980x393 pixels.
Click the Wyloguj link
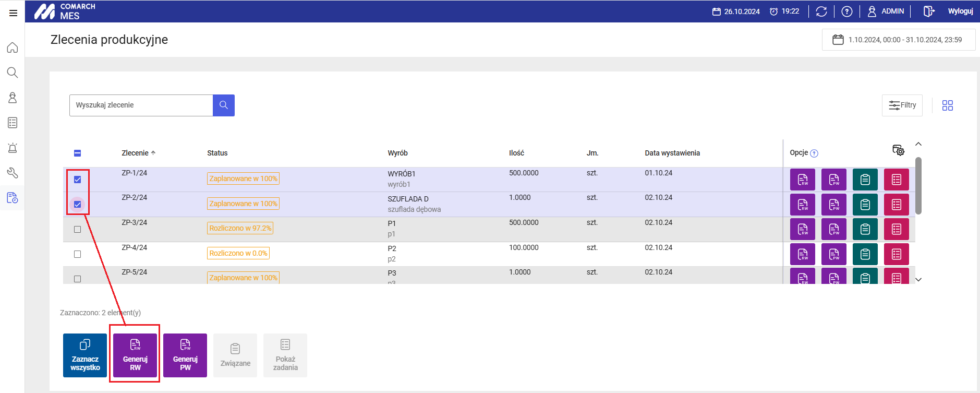(x=960, y=11)
